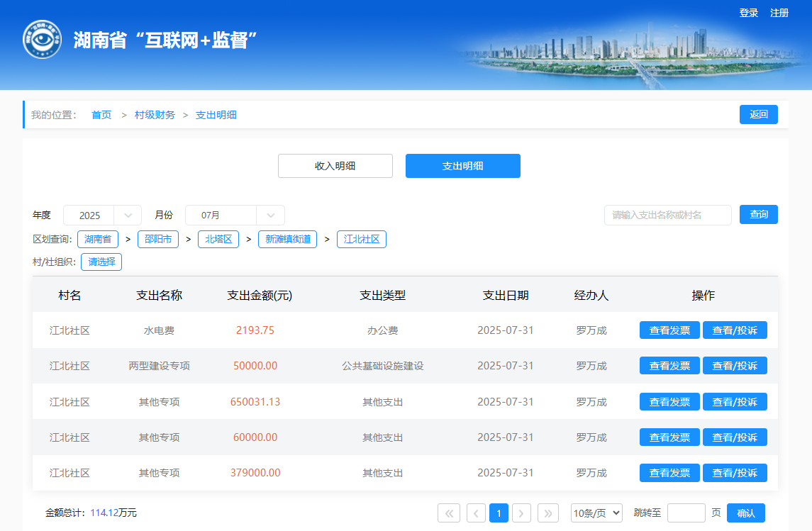Click the eye logo in the header
This screenshot has height=531, width=812.
click(42, 40)
